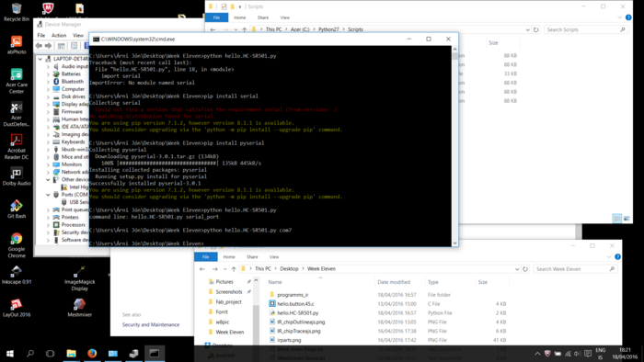This screenshot has width=644, height=362.
Task: Click the Help icon in Week Eleven explorer
Action: [x=617, y=257]
